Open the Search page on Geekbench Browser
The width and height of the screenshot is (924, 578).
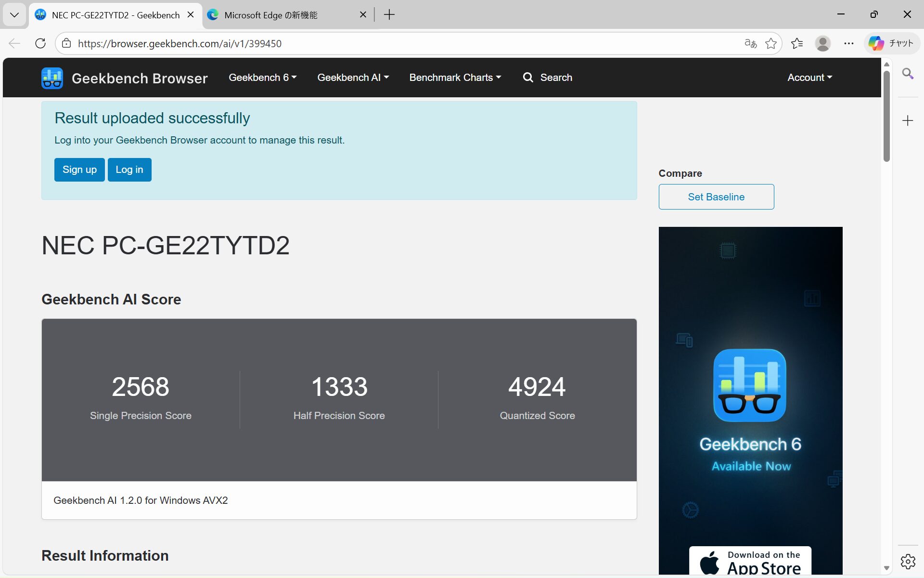pos(547,77)
